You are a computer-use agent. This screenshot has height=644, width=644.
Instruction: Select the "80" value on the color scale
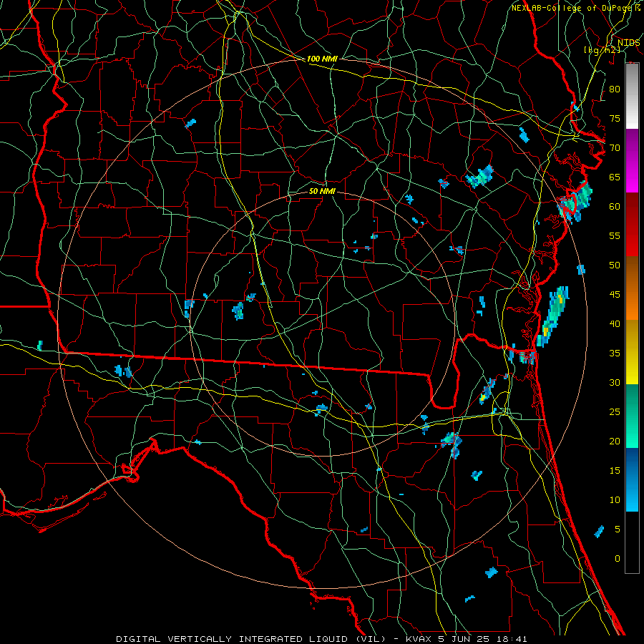[615, 89]
